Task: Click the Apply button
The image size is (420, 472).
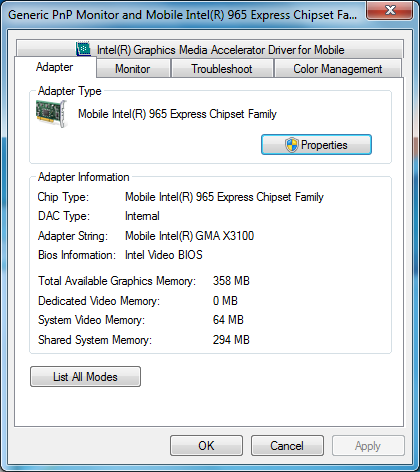Action: click(x=368, y=445)
